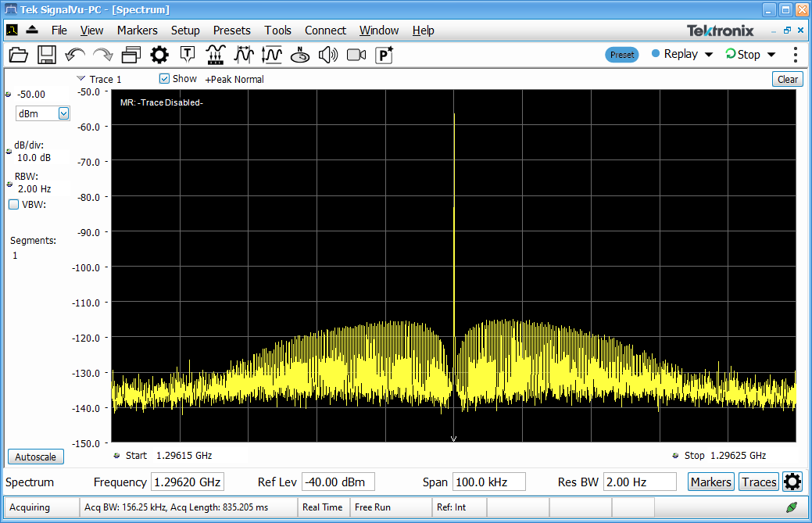Click the Markers button at bottom
This screenshot has width=812, height=523.
(x=711, y=482)
